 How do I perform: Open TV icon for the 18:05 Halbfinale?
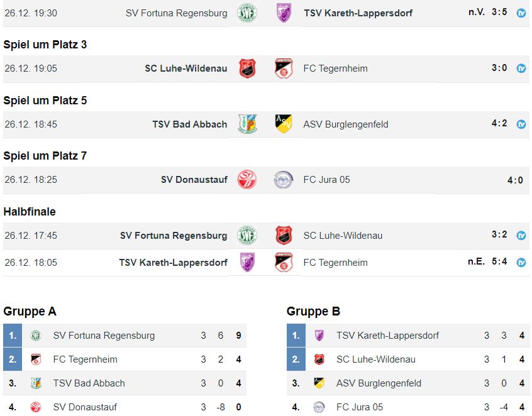point(521,263)
